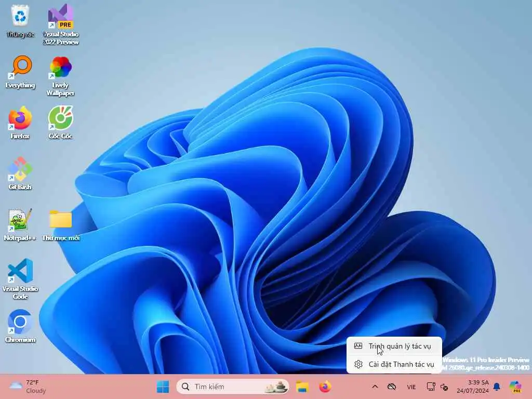The height and width of the screenshot is (399, 532).
Task: Choose Trình quản lý tác vụ from context menu
Action: (x=394, y=346)
